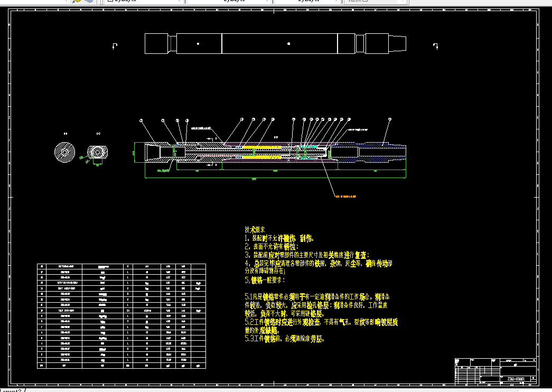Select the round hatched cross-section view
This screenshot has width=552, height=392.
(65, 152)
